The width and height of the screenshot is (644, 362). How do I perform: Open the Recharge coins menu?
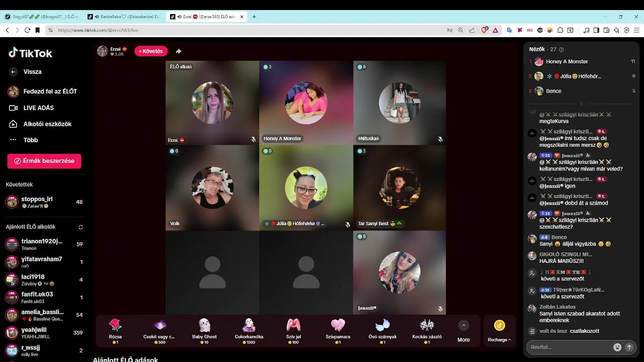pos(499,331)
